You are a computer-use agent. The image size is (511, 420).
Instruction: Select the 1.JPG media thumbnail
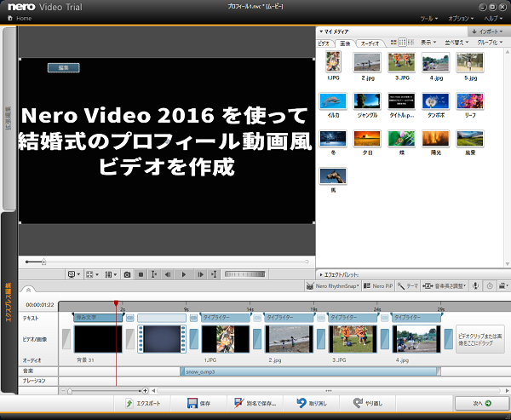coord(333,61)
